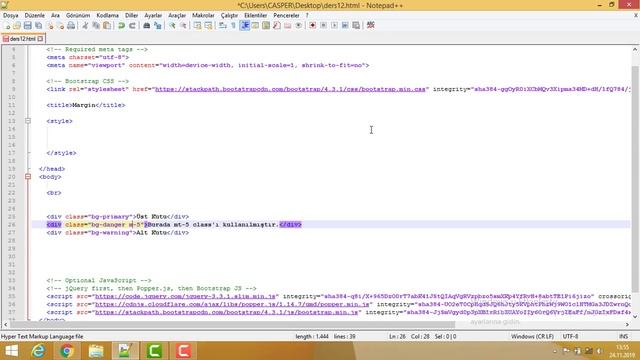The height and width of the screenshot is (360, 640).
Task: Open Find dialog with the binoculars icon
Action: [x=147, y=25]
